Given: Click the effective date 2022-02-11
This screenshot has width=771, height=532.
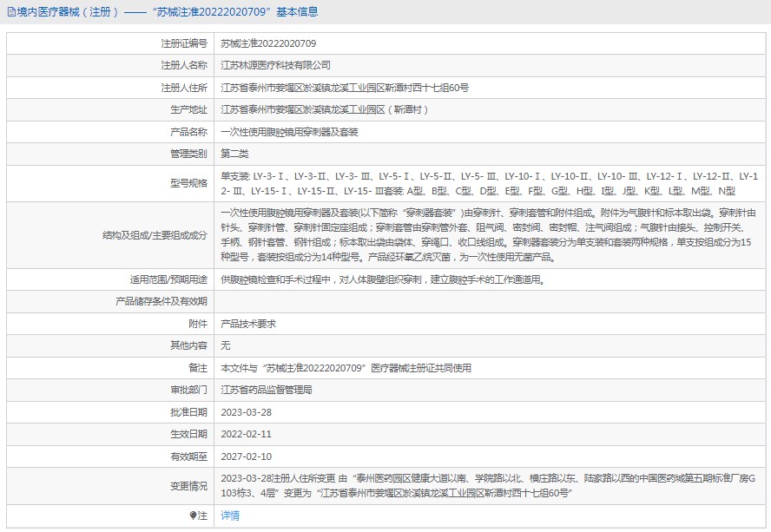Looking at the screenshot, I should [x=247, y=434].
